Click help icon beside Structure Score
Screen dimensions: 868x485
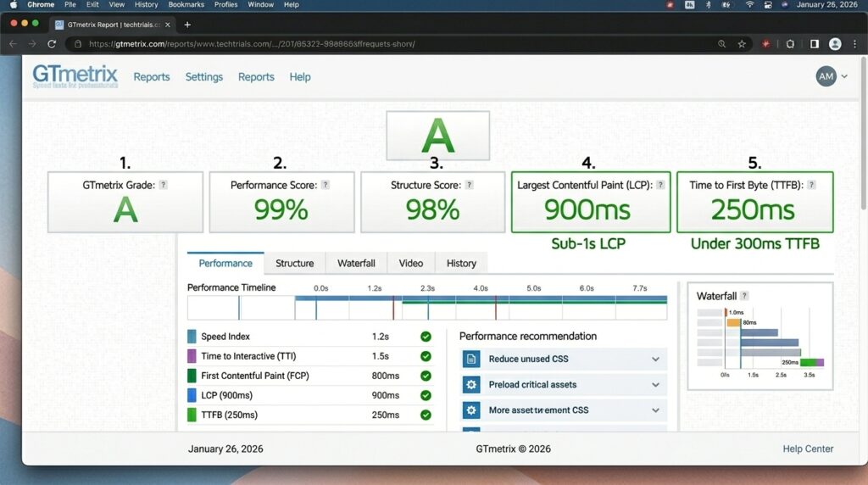pos(469,185)
